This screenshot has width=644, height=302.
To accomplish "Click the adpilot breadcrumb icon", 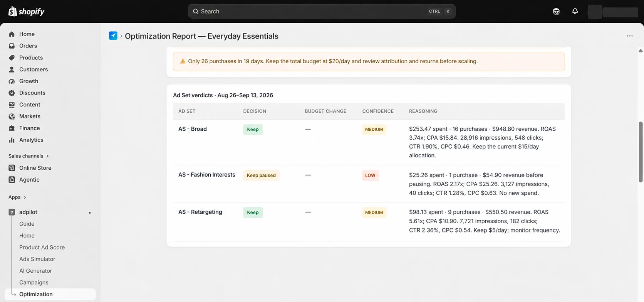I will tap(113, 36).
